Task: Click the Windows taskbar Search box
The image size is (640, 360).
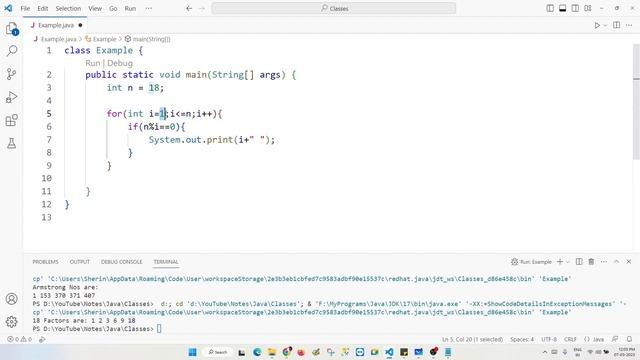Action: coord(218,352)
